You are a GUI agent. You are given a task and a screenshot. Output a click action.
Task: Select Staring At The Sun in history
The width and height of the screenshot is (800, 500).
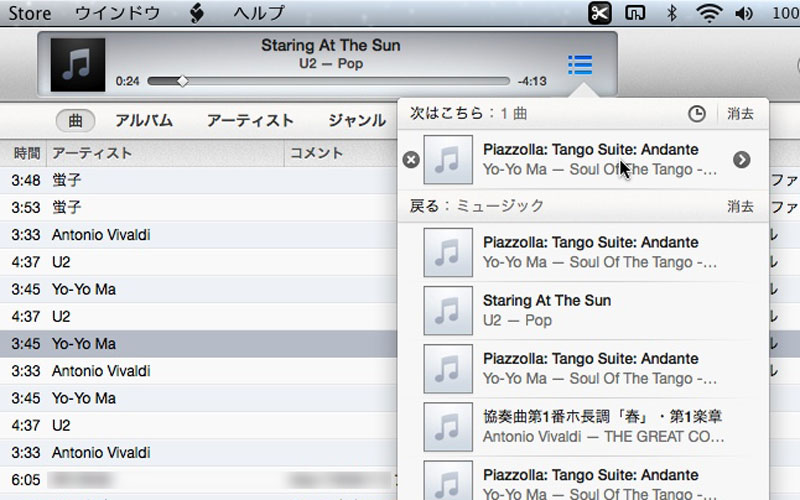(583, 311)
